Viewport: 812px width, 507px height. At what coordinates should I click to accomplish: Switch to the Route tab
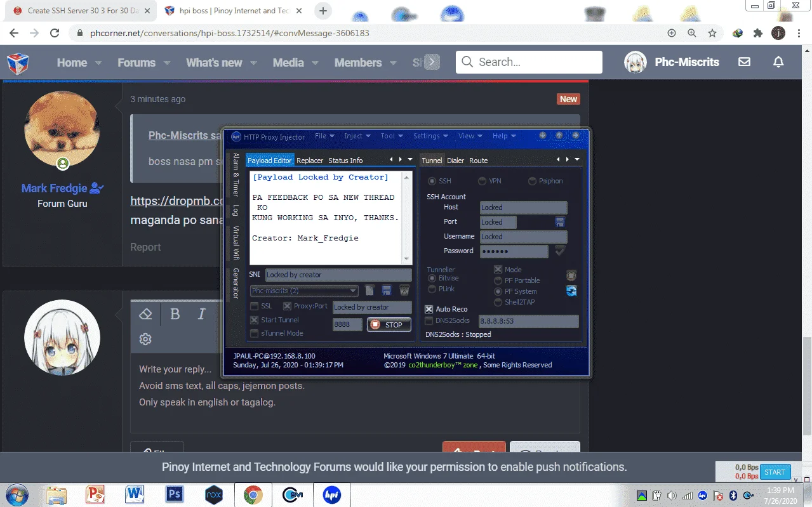point(479,161)
